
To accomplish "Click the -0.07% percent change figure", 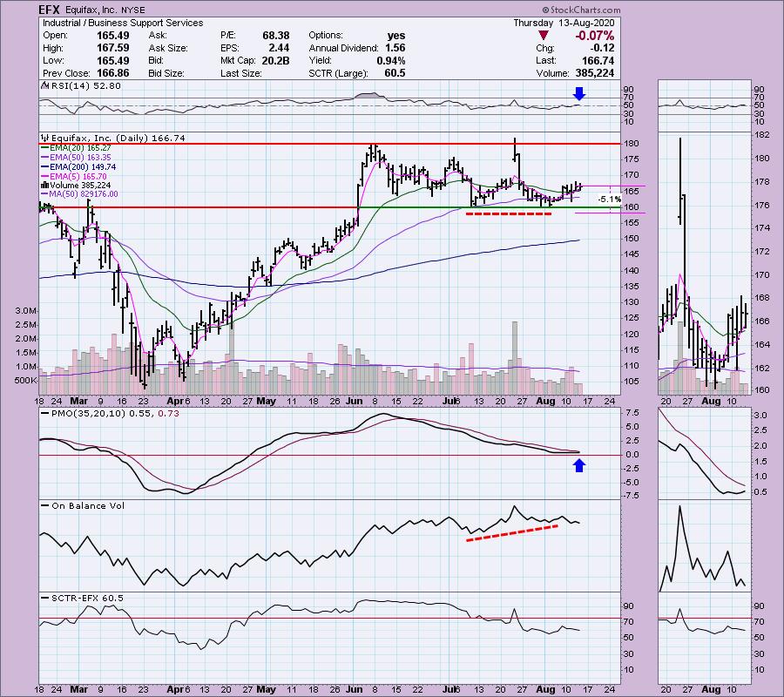I will coord(594,36).
